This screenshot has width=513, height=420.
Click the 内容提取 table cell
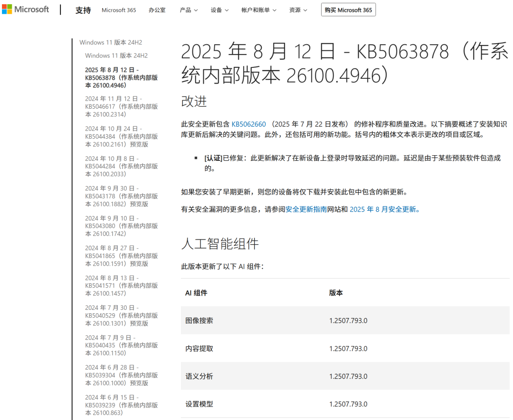click(x=199, y=349)
